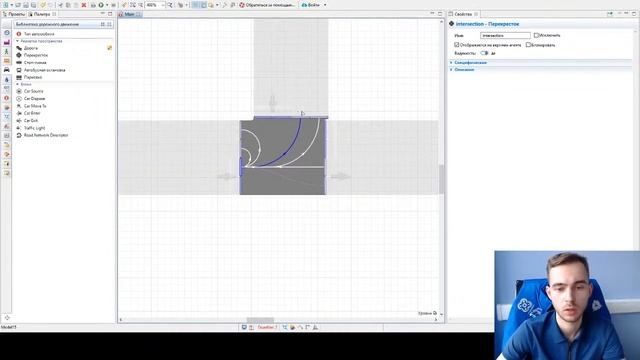Select the Свойства tab
Viewport: 640px width, 360px height.
point(463,14)
